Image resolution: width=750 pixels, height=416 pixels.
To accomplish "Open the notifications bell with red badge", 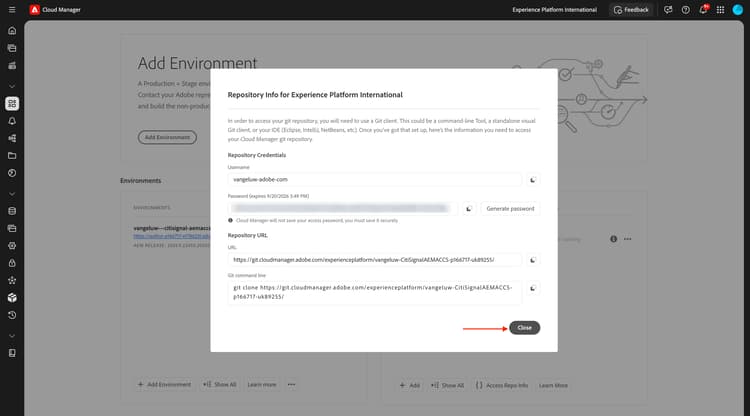I will click(703, 10).
